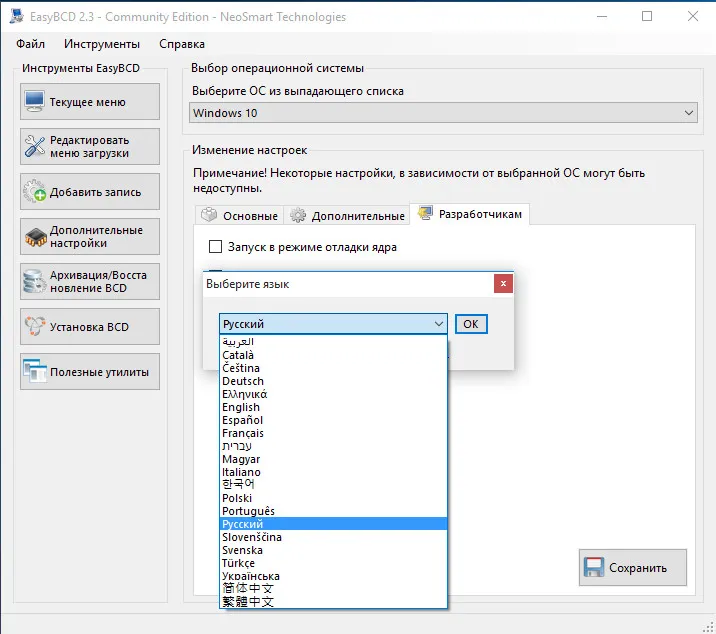Click the windows icon for Полезные утилиты

coord(35,371)
